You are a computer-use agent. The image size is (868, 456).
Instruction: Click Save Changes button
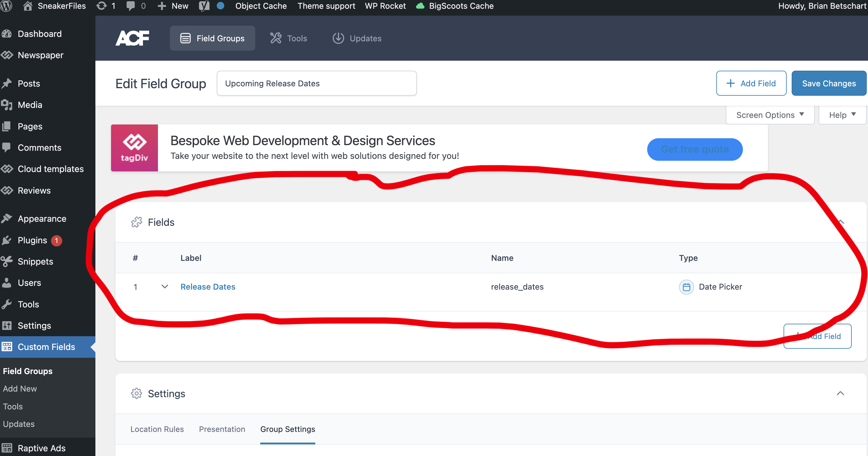[x=829, y=83]
